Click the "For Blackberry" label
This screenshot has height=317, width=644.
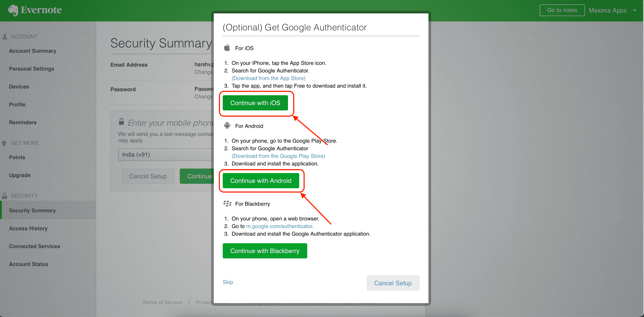252,204
